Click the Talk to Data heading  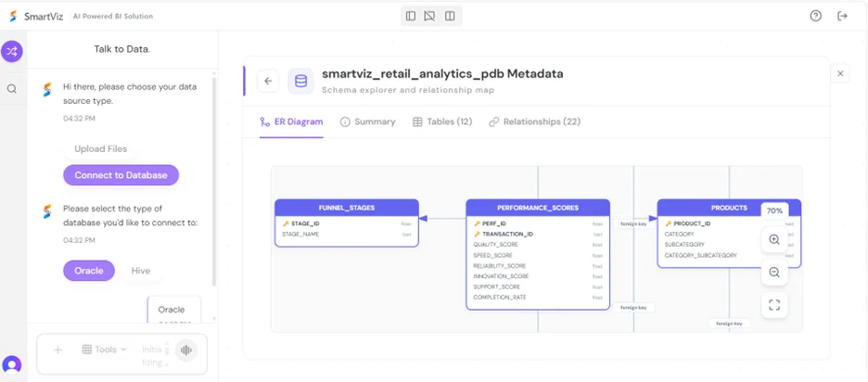click(x=121, y=49)
